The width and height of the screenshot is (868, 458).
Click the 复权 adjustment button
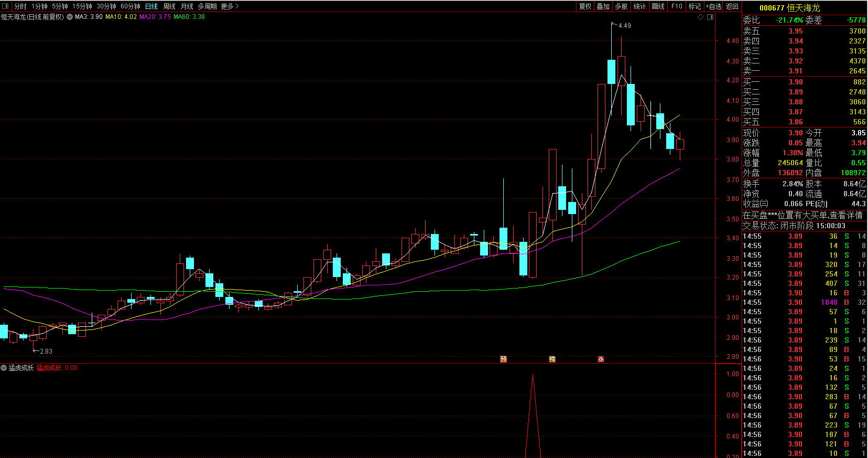(x=585, y=6)
